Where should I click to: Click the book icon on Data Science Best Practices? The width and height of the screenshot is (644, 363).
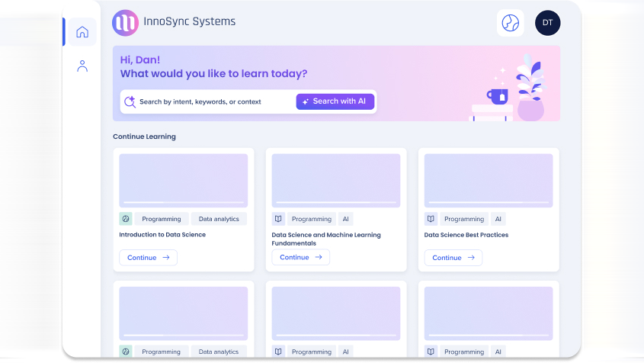coord(431,219)
